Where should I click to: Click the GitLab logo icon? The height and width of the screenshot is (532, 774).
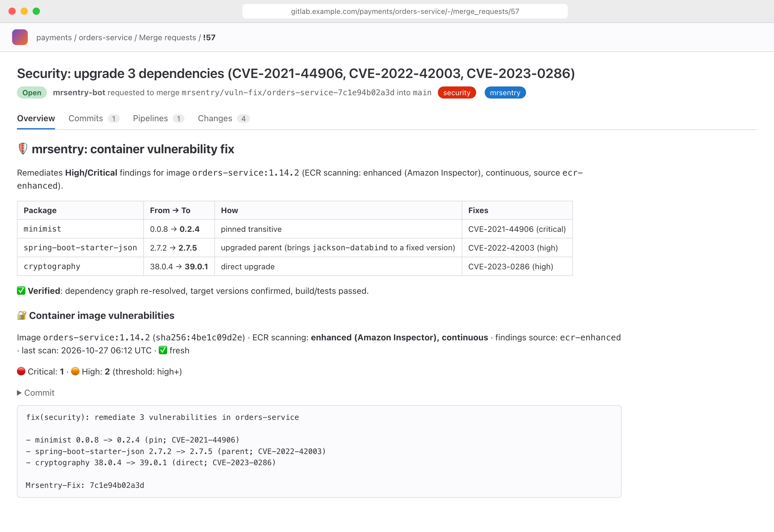[x=20, y=37]
